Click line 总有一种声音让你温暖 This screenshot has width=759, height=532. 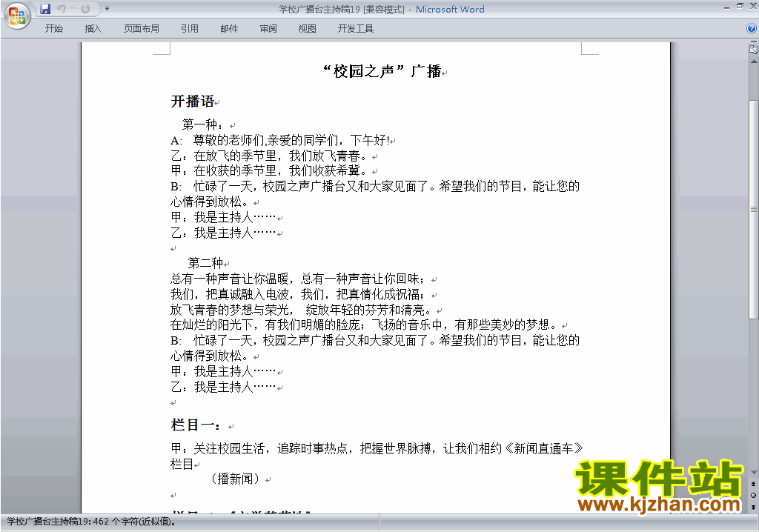coord(298,279)
